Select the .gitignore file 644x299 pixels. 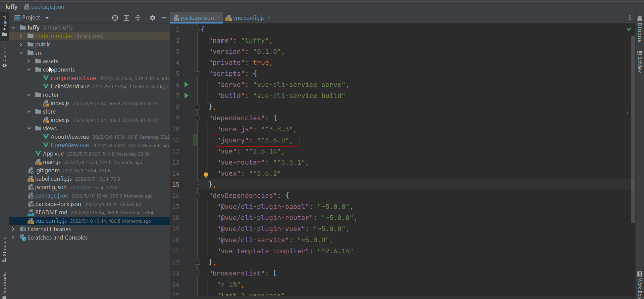47,170
